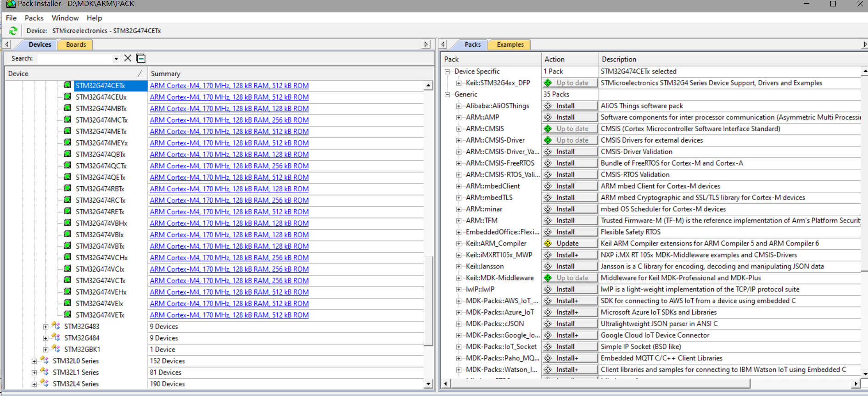Click the STM32G483 family icon

tap(56, 326)
